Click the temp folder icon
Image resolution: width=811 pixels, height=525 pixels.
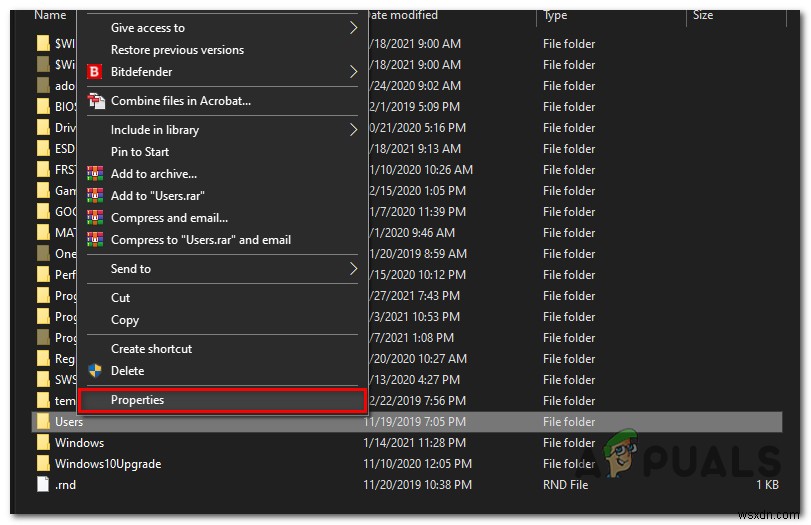(x=43, y=400)
